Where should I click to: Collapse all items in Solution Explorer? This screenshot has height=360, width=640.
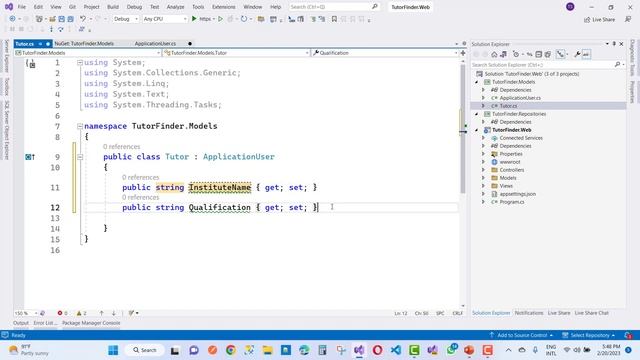coord(539,54)
